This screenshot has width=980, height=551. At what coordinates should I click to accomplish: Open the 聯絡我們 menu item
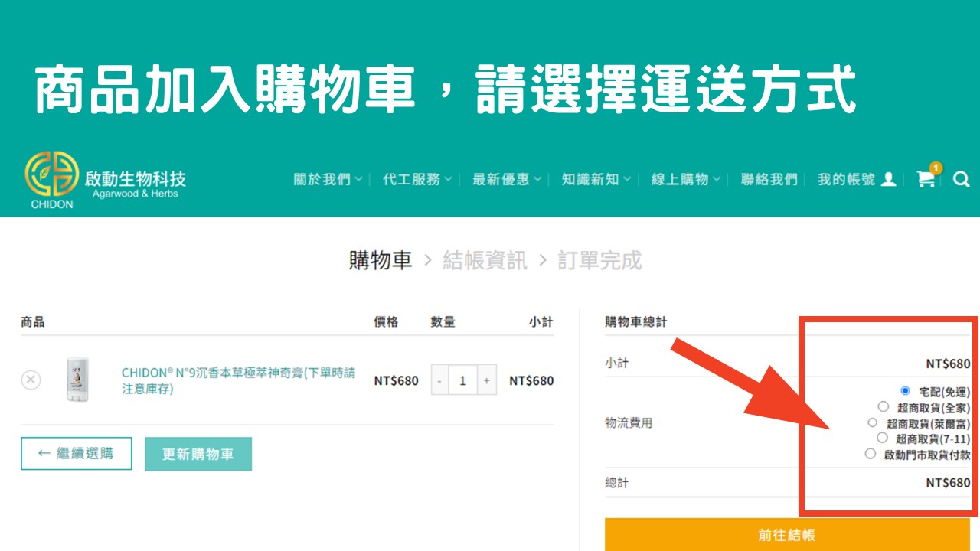[x=769, y=179]
